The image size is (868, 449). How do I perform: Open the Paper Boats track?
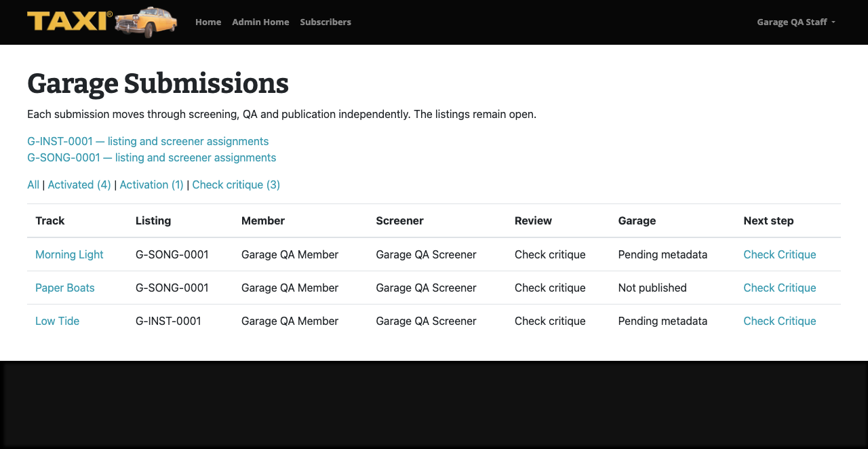click(65, 288)
